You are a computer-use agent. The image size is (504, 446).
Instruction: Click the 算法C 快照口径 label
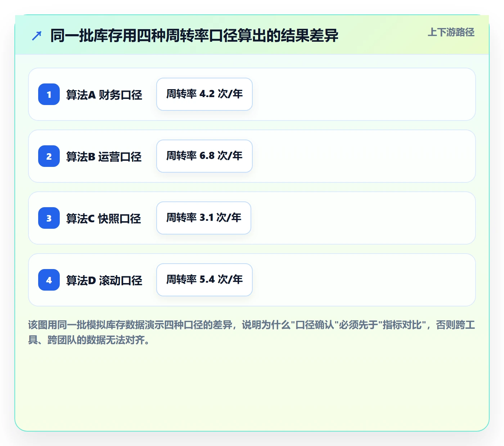tap(104, 219)
